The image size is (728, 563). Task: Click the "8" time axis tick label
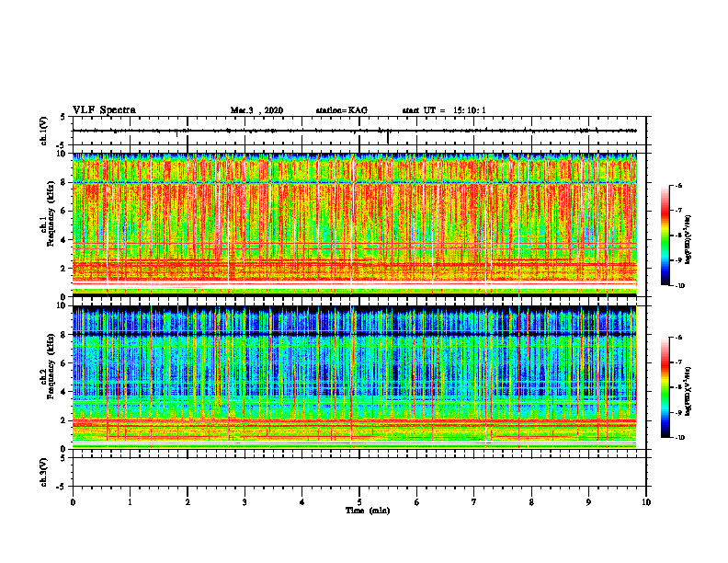click(531, 501)
